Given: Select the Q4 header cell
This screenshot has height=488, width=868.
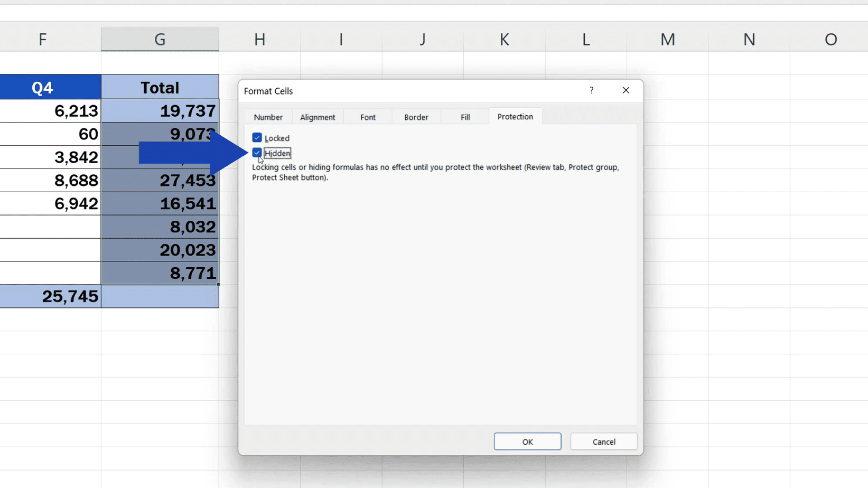Looking at the screenshot, I should 42,87.
